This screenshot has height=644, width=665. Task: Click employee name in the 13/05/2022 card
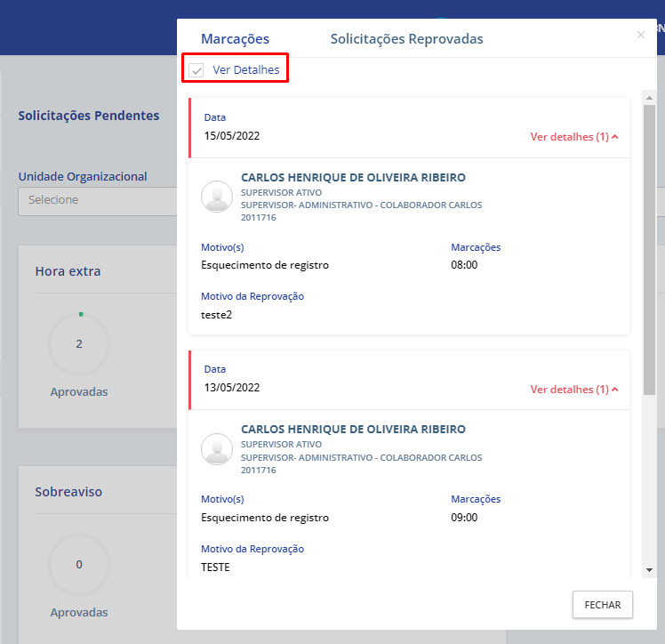353,430
